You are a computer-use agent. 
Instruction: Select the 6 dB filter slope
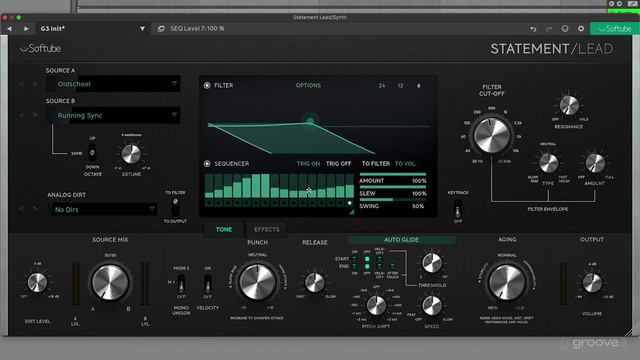point(418,85)
